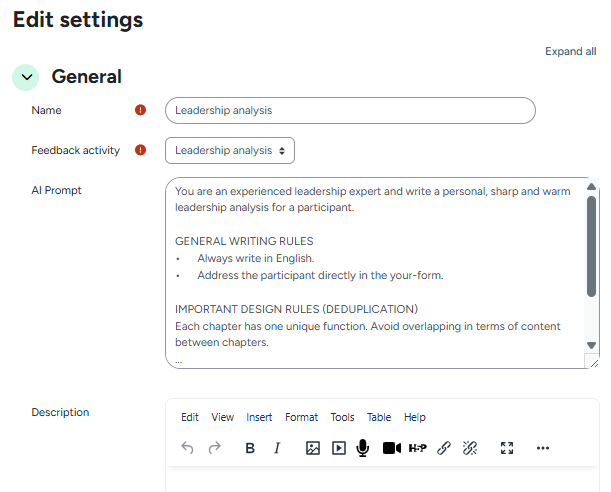Click the Redo icon in the Description editor
The width and height of the screenshot is (611, 492).
point(215,448)
